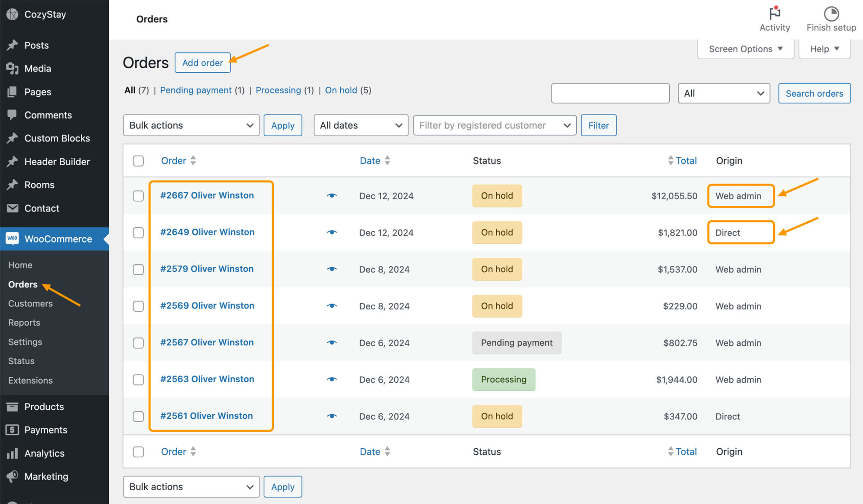Screen dimensions: 863x504
Task: Select checkbox for order #2649
Action: pos(138,233)
